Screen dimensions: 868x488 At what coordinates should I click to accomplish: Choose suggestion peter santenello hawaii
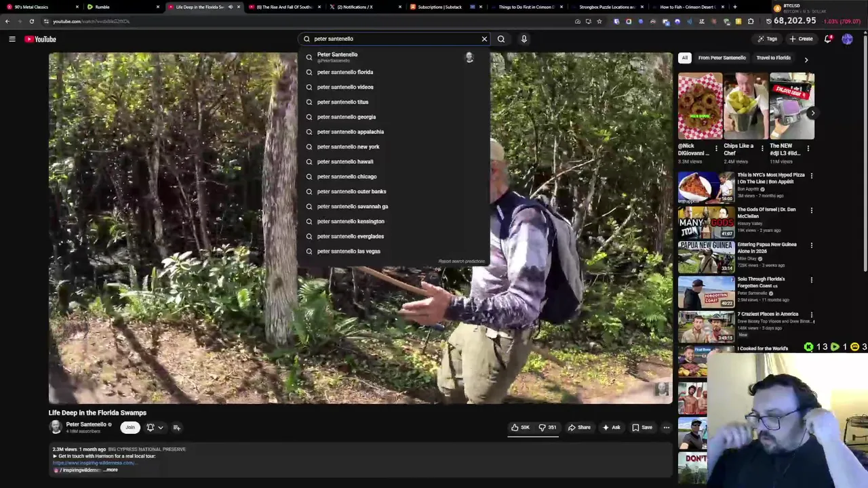coord(393,161)
